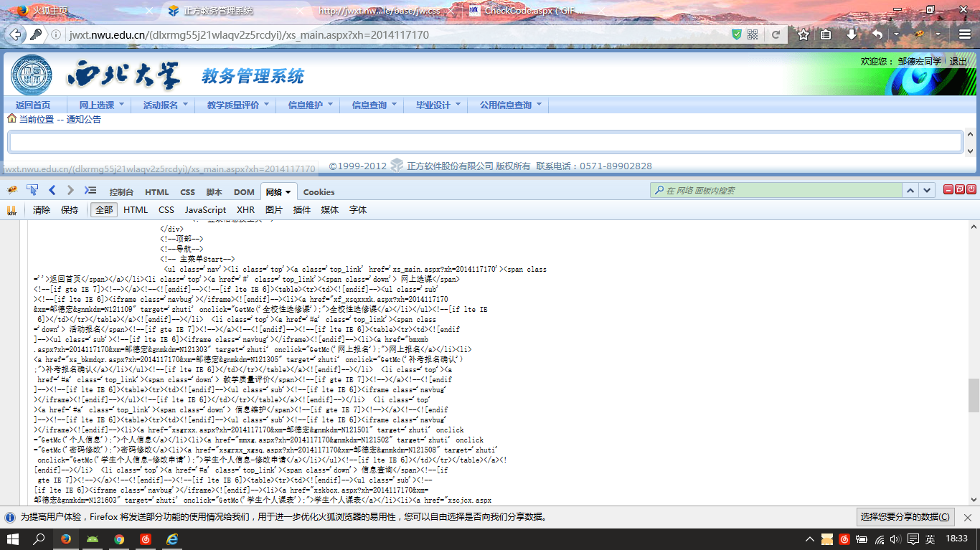Switch to the Firebug CSS panel tab
The image size is (980, 550).
coord(187,192)
